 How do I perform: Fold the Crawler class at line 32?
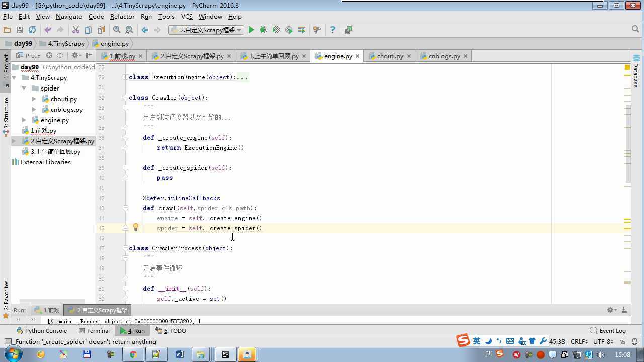pos(125,98)
